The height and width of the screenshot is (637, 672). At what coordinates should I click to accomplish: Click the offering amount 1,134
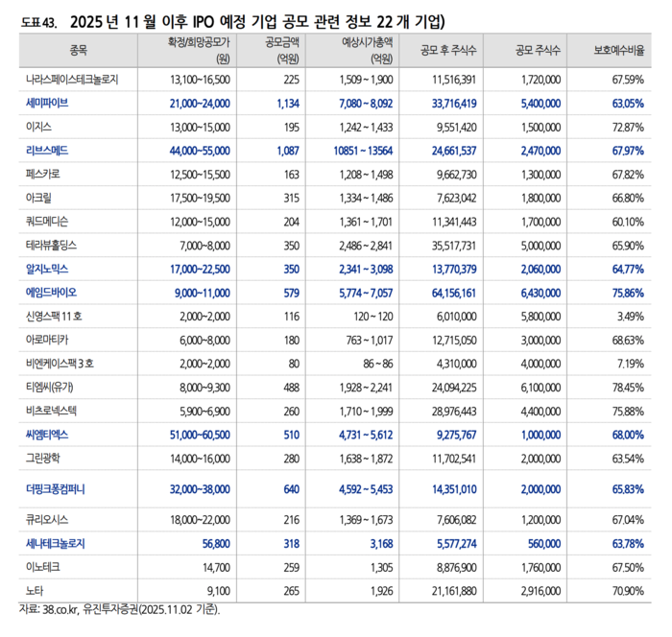coord(288,104)
